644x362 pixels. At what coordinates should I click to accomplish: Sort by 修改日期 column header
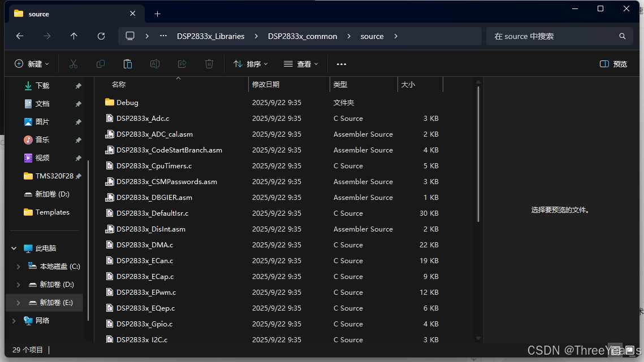click(x=266, y=85)
